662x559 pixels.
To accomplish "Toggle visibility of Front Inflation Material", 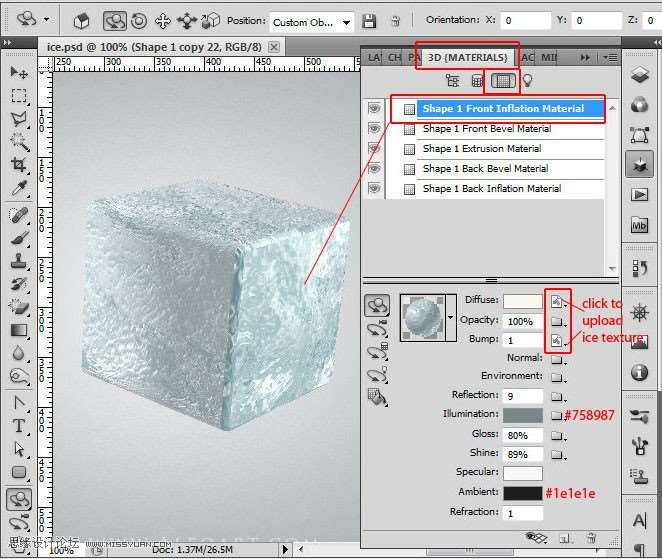I will [x=374, y=109].
